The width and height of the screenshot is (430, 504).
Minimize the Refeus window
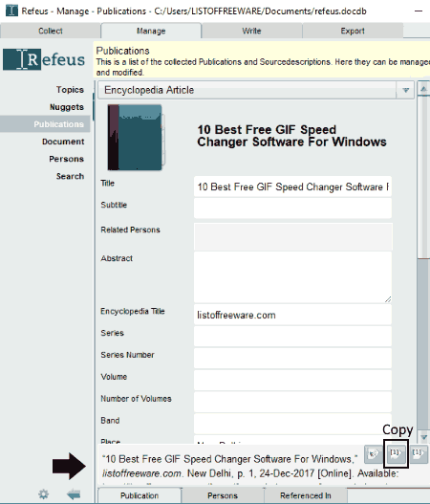point(419,11)
